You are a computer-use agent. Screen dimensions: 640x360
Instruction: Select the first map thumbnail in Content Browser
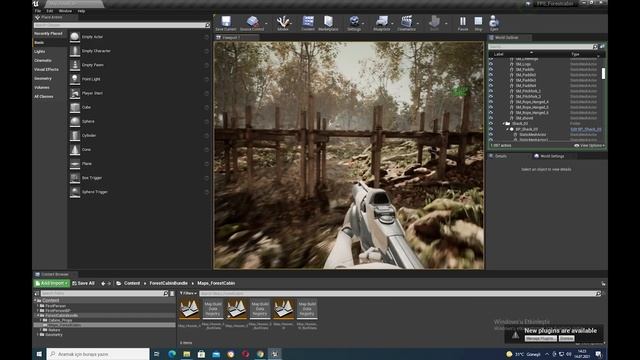tap(189, 309)
